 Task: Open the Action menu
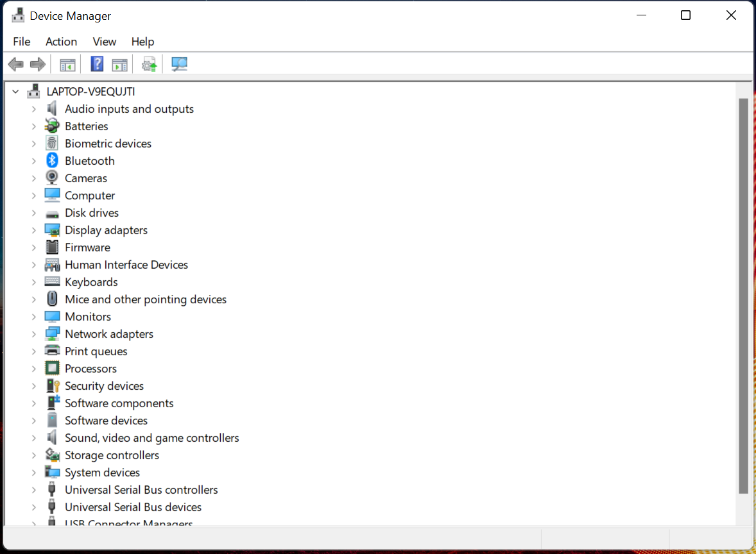[x=61, y=41]
